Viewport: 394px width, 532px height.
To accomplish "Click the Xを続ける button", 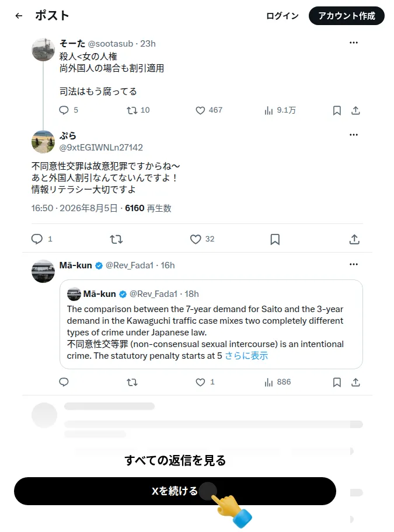I will tap(175, 491).
